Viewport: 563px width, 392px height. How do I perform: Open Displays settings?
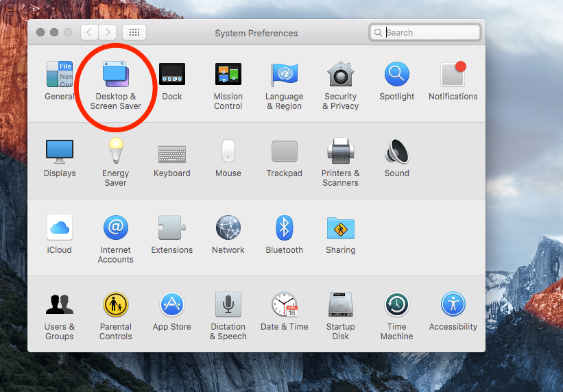tap(60, 151)
